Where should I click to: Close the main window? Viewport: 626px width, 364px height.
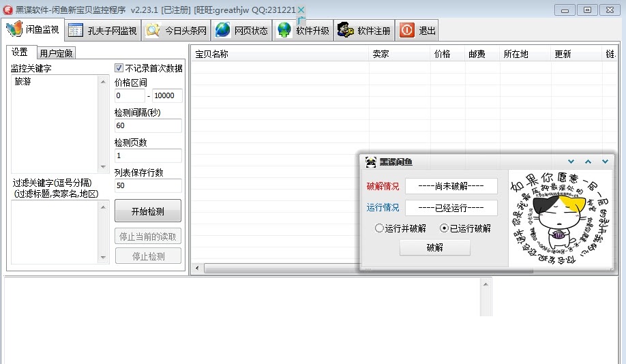[610, 10]
